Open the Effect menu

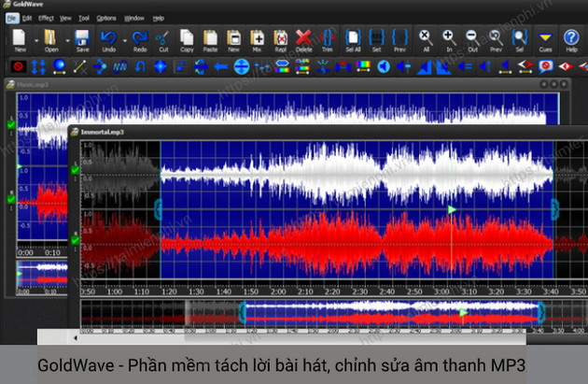tap(45, 17)
